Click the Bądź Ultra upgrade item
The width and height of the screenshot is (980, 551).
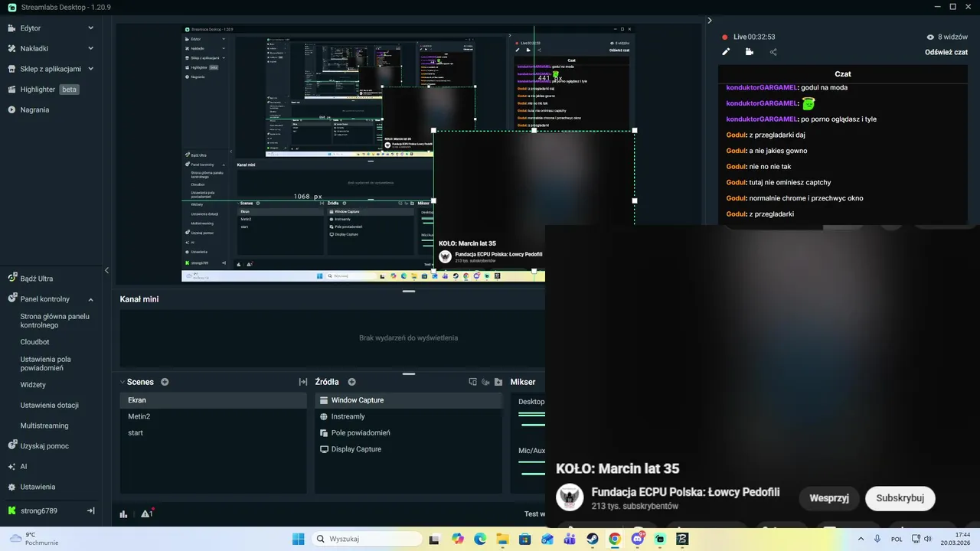pos(37,279)
